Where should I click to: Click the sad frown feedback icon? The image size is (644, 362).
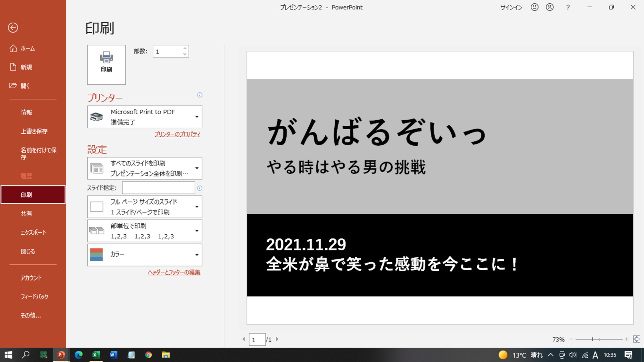(x=550, y=7)
